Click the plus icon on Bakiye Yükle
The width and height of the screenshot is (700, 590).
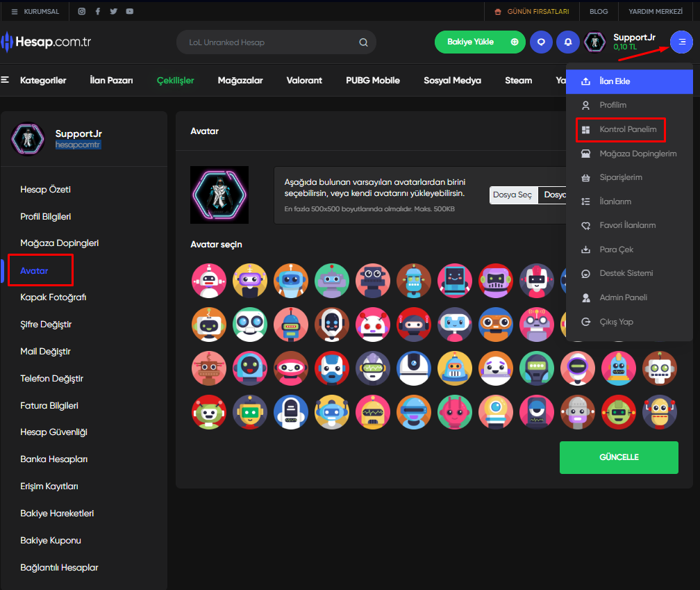tap(515, 42)
